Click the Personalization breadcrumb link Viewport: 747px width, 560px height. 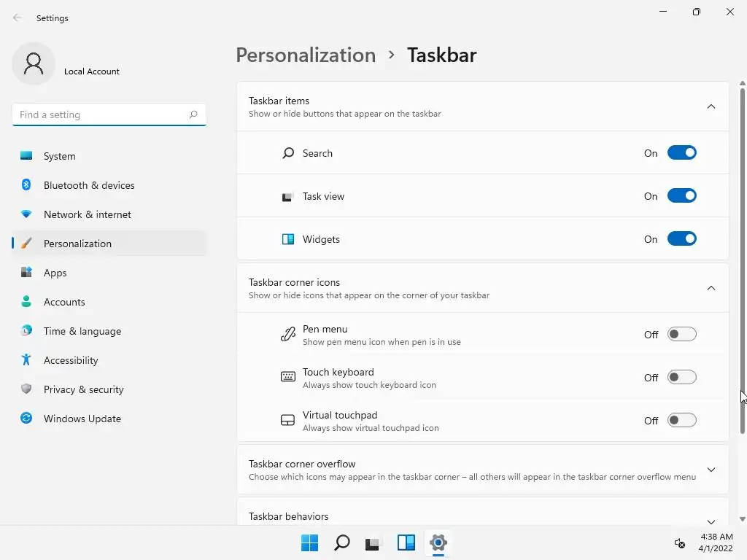pyautogui.click(x=306, y=55)
